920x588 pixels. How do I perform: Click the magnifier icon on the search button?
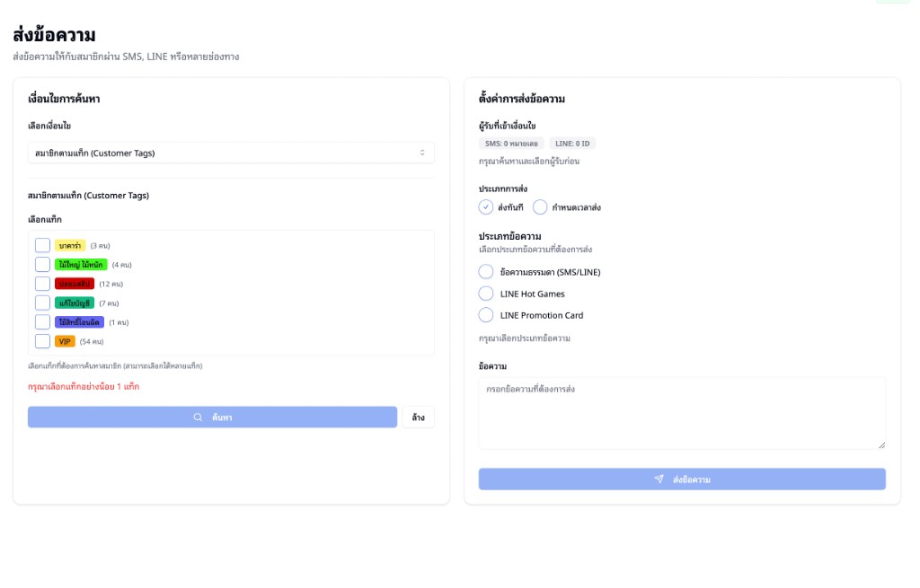point(198,417)
